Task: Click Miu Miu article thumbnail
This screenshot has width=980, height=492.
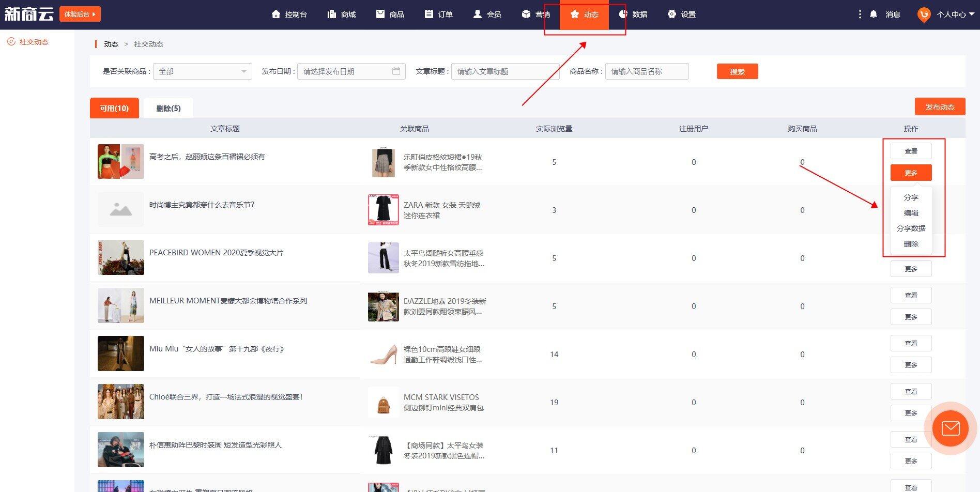Action: pos(121,353)
